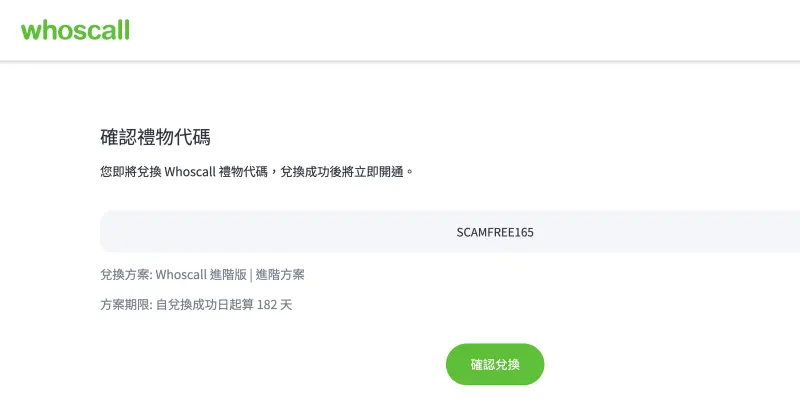Click the Whoscall 進階版 plan name

coord(201,275)
